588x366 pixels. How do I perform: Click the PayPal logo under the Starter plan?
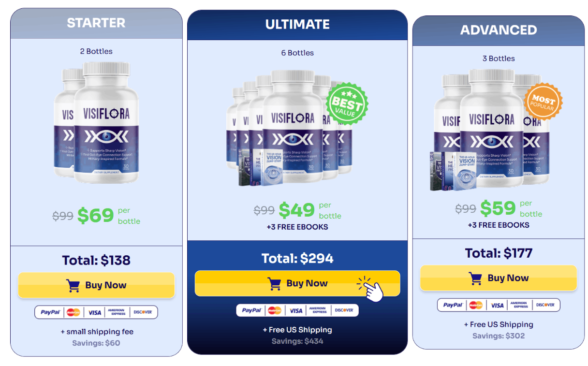tap(50, 312)
